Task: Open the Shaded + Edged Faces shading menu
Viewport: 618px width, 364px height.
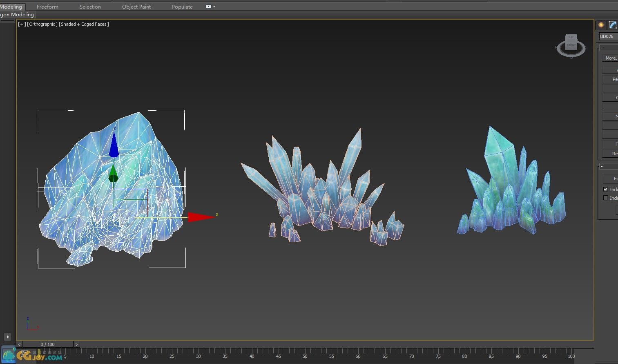Action: tap(84, 24)
